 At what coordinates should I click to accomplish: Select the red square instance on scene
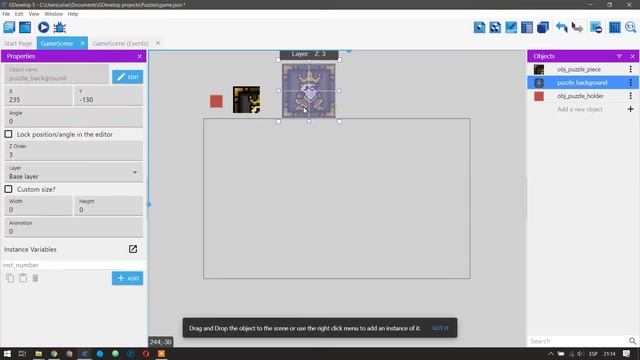point(216,101)
